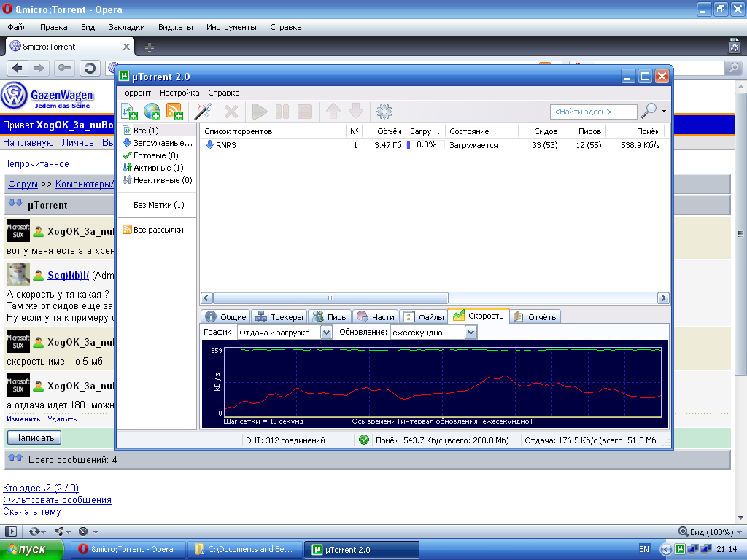
Task: Open new tab plus button in Opera
Action: pos(149,47)
